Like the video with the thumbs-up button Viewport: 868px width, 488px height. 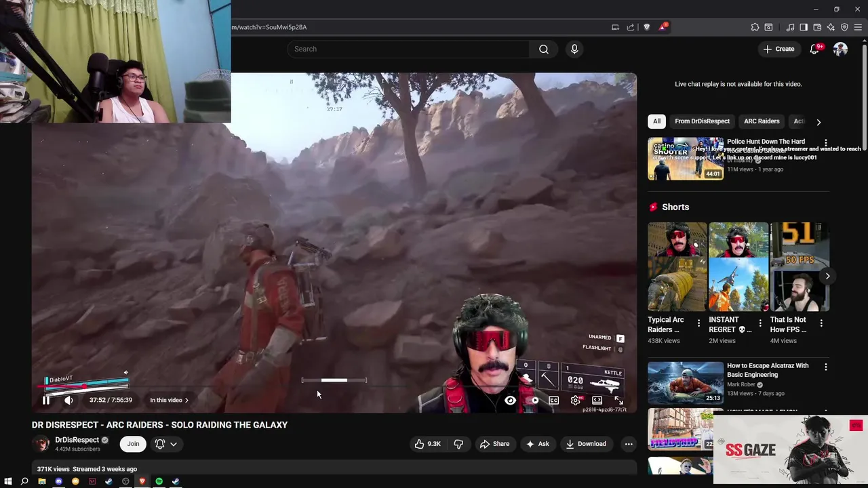(427, 444)
